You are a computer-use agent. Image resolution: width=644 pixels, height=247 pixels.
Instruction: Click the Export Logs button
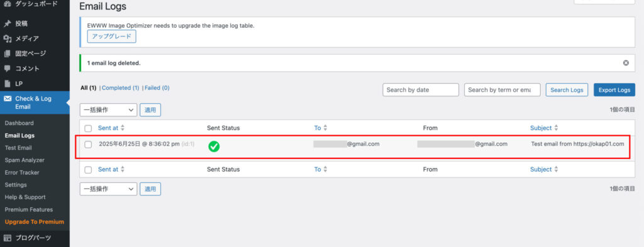pyautogui.click(x=614, y=90)
